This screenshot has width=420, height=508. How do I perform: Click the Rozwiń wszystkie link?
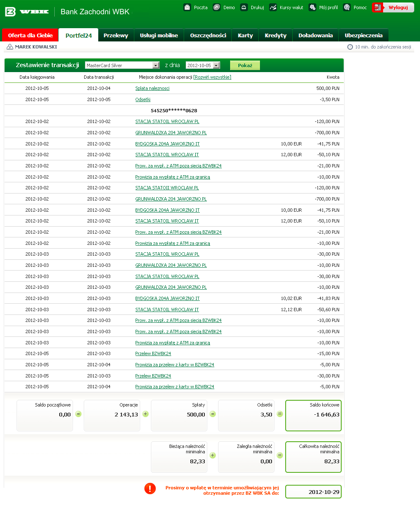[212, 77]
